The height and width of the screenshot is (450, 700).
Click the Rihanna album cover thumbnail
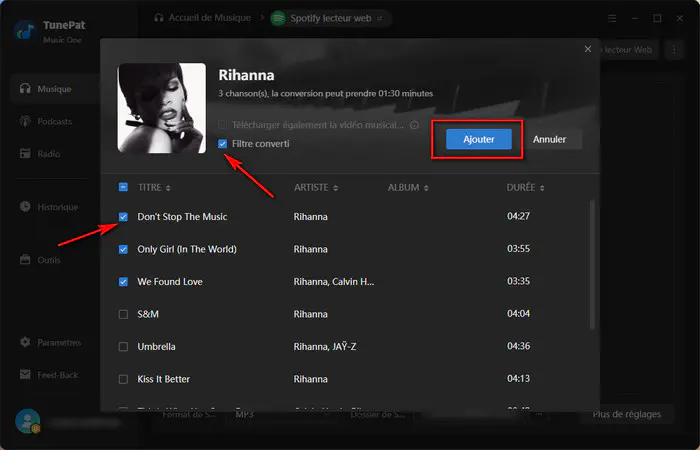click(x=162, y=108)
